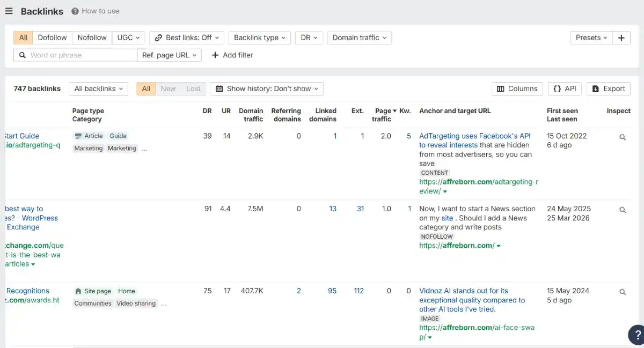This screenshot has height=348, width=644.
Task: Sort by the DR column header
Action: 207,111
